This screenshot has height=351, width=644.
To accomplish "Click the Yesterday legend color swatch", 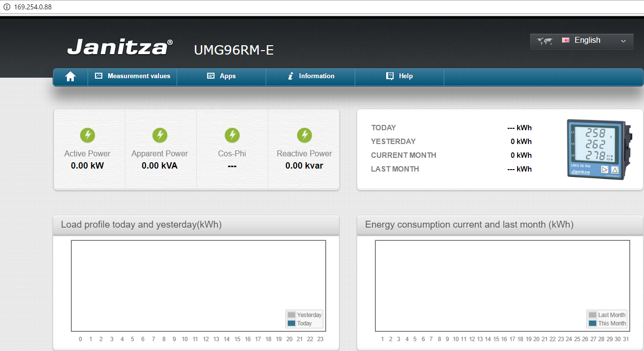I will pyautogui.click(x=291, y=315).
